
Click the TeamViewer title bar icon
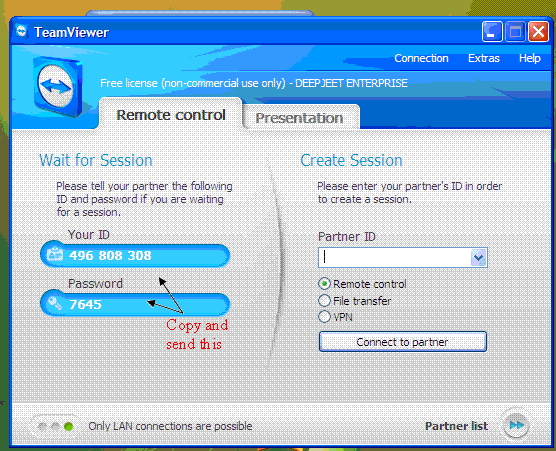pos(22,32)
